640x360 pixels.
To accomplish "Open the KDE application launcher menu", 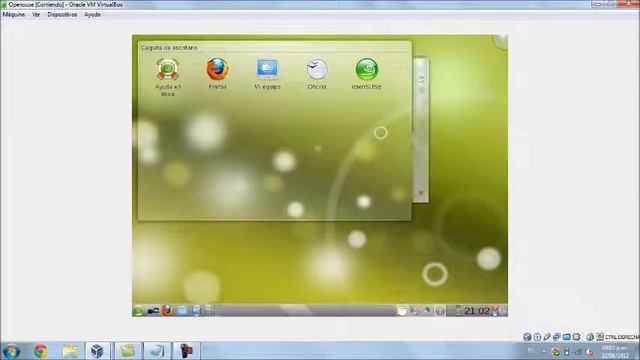I will (138, 311).
